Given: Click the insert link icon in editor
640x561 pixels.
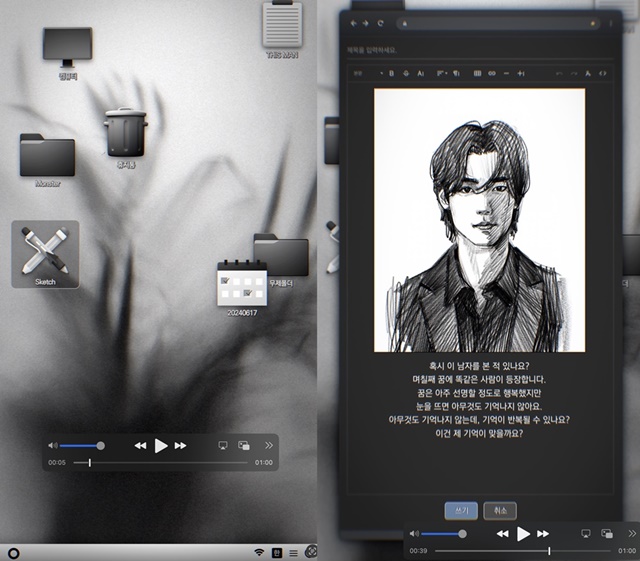Looking at the screenshot, I should coord(491,73).
